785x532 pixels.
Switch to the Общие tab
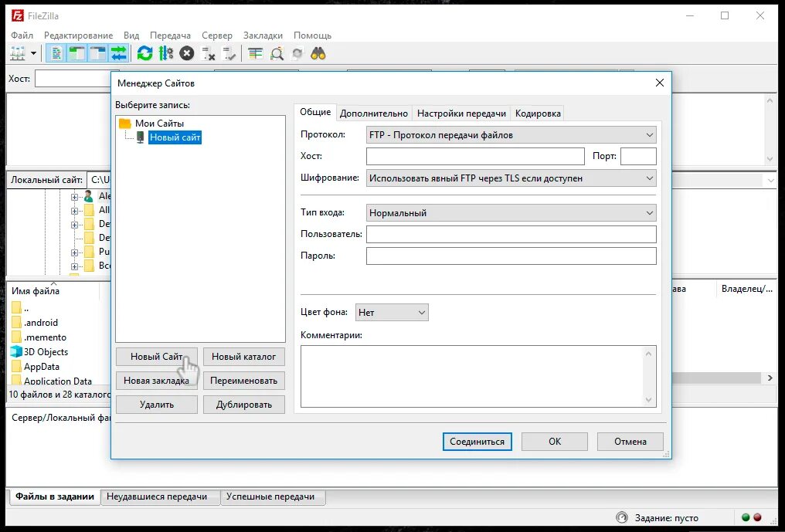[x=315, y=112]
